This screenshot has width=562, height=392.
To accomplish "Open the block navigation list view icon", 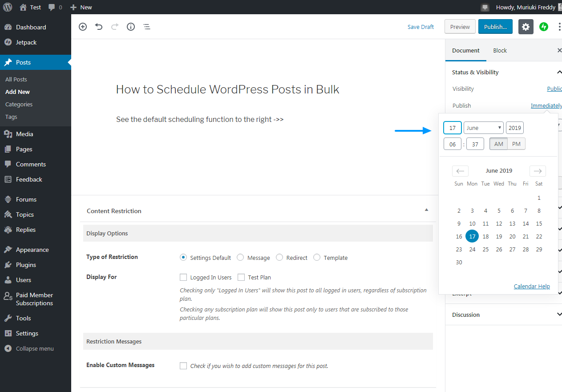I will (147, 27).
